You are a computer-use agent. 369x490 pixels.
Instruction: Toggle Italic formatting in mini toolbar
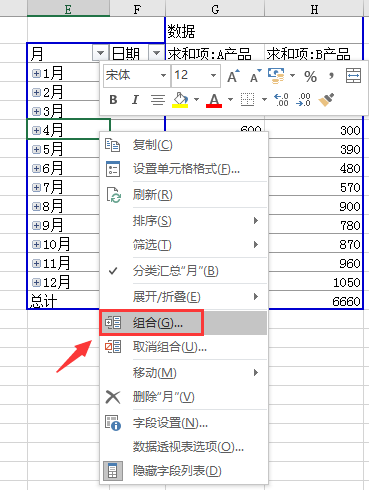click(x=135, y=100)
